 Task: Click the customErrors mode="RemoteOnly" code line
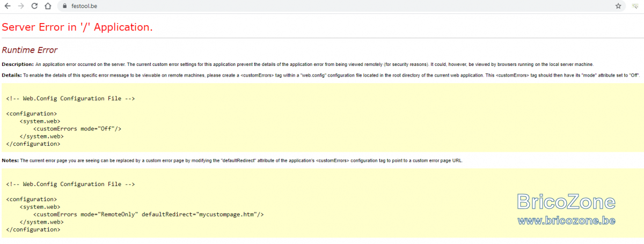click(149, 214)
